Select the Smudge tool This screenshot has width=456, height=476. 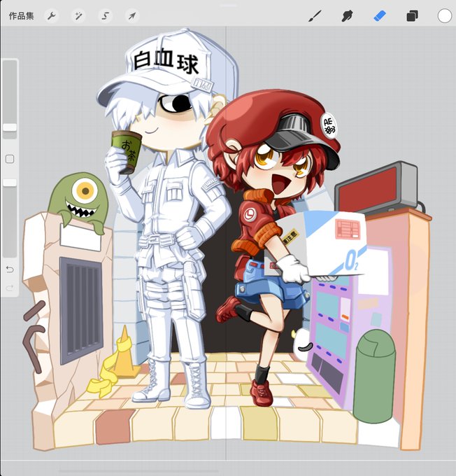pos(347,16)
